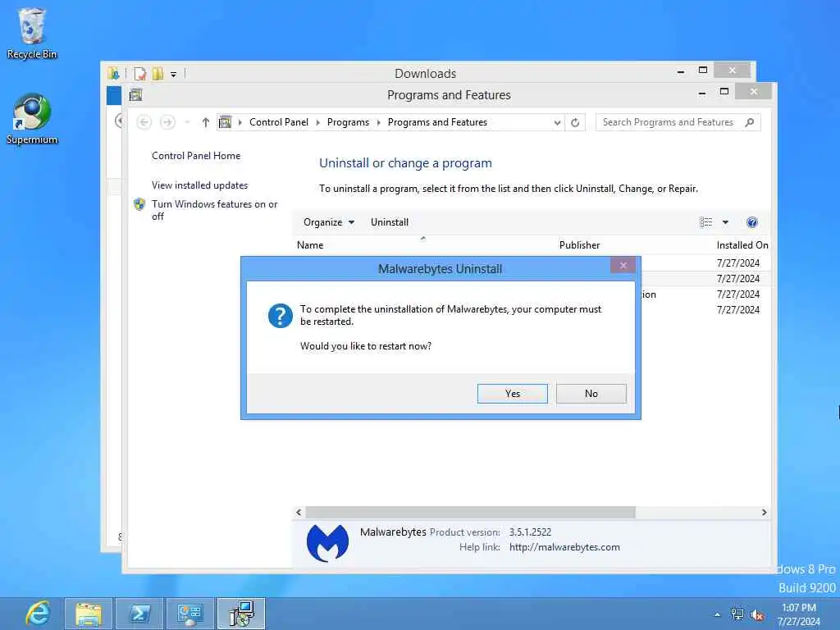Open address bar history dropdown
This screenshot has width=840, height=630.
[557, 123]
